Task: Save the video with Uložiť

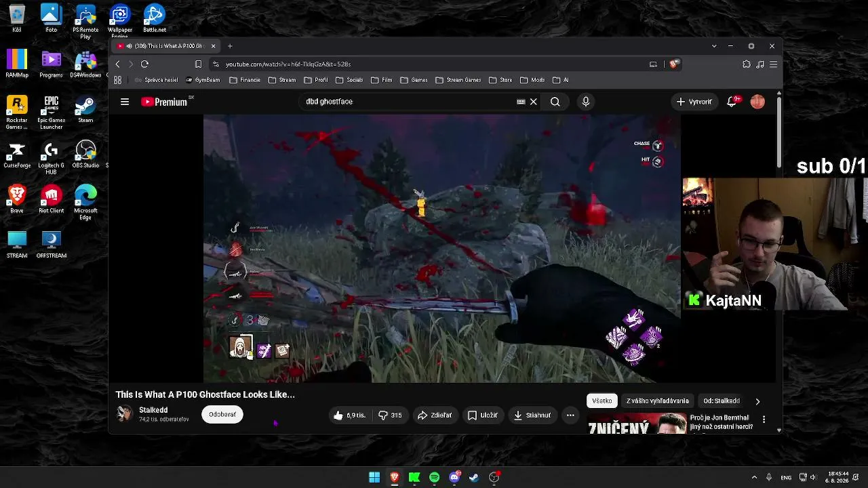Action: tap(483, 415)
